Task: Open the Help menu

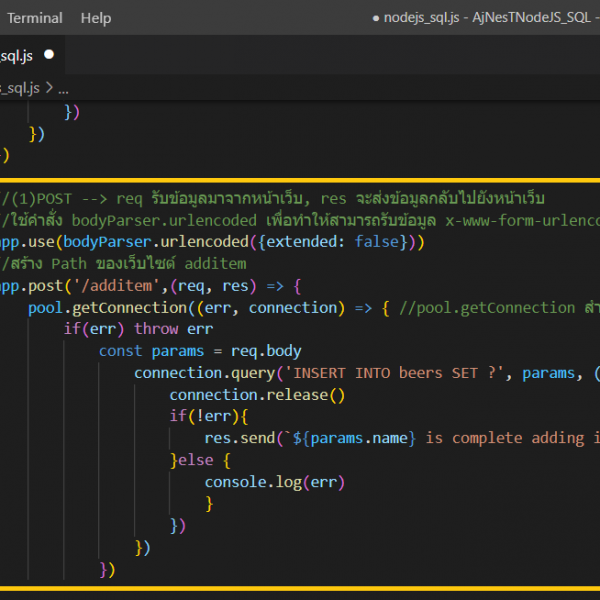Action: [96, 18]
